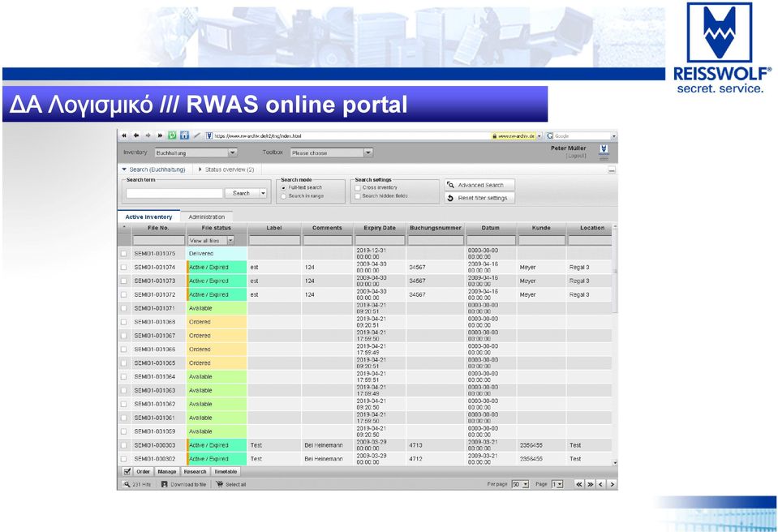The height and width of the screenshot is (532, 778).
Task: Open the Toolbox 'Please choose' dropdown
Action: pos(332,152)
